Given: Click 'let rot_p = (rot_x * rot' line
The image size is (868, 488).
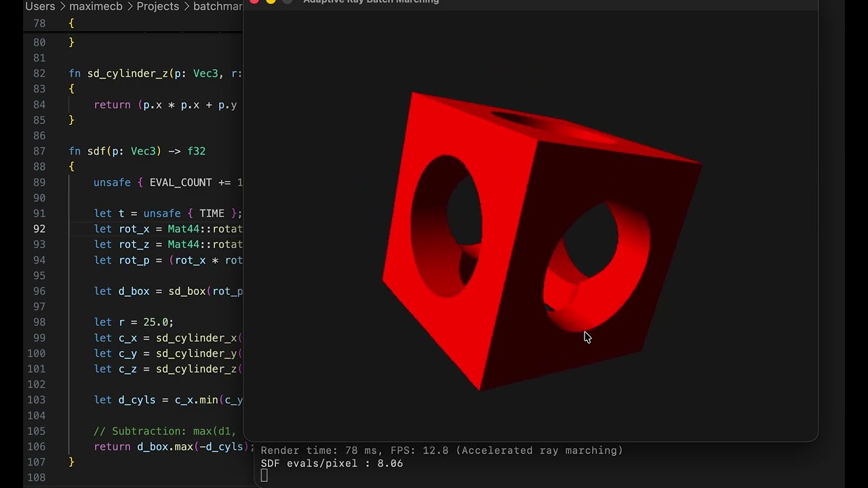Looking at the screenshot, I should (168, 260).
